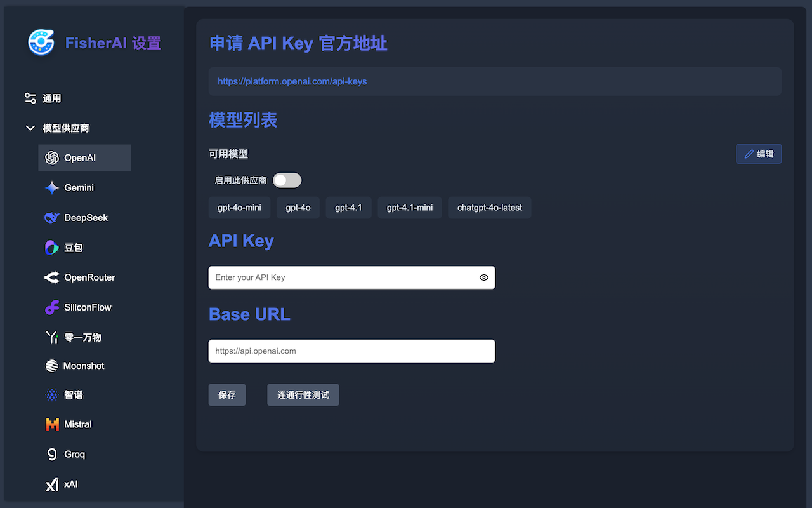Click the 保存 button
The width and height of the screenshot is (812, 508).
226,394
